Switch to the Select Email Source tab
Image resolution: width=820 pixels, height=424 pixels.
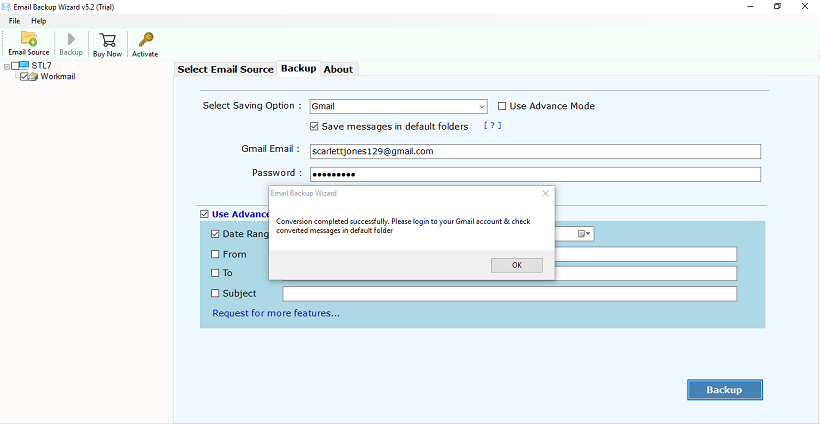225,69
